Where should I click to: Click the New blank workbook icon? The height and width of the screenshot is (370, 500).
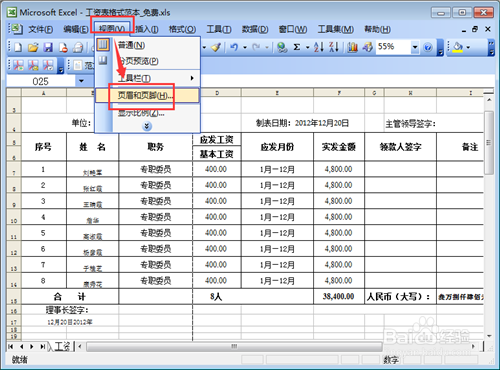tap(18, 47)
